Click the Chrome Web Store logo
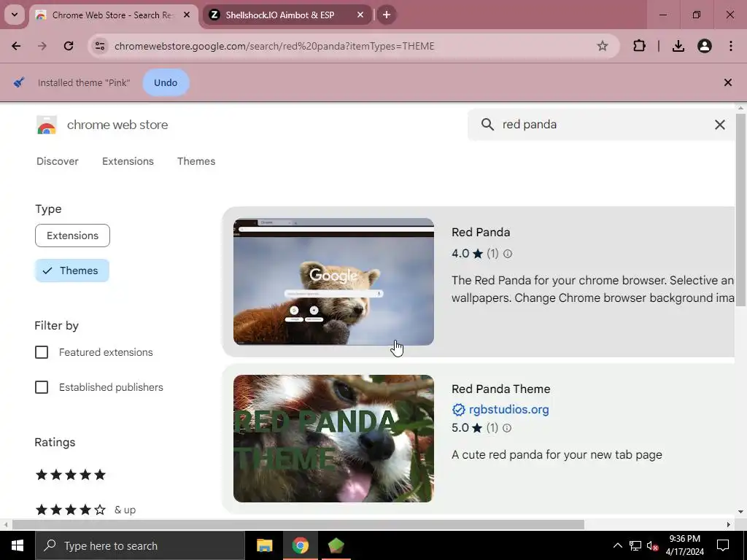 tap(47, 125)
